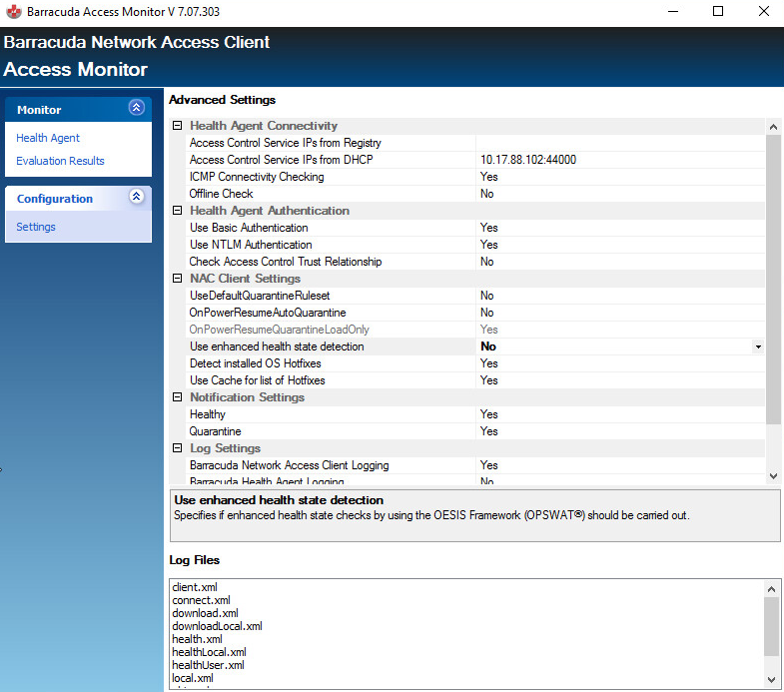Select the Use Basic Authentication setting
Screen dimensions: 784x692
tap(474, 228)
